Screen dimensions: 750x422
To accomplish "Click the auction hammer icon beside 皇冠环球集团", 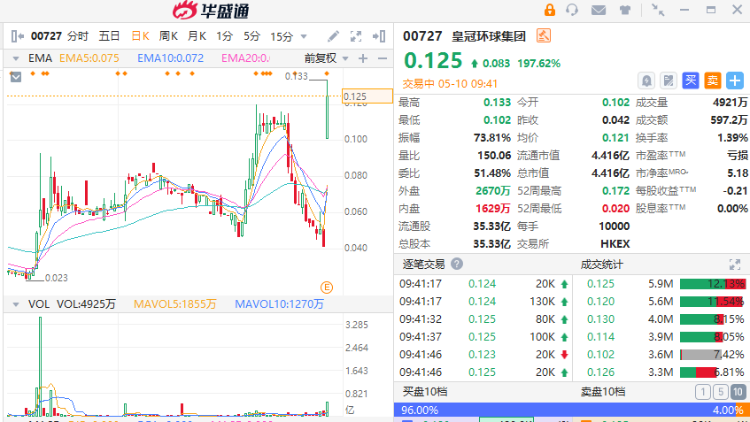I will pos(543,35).
